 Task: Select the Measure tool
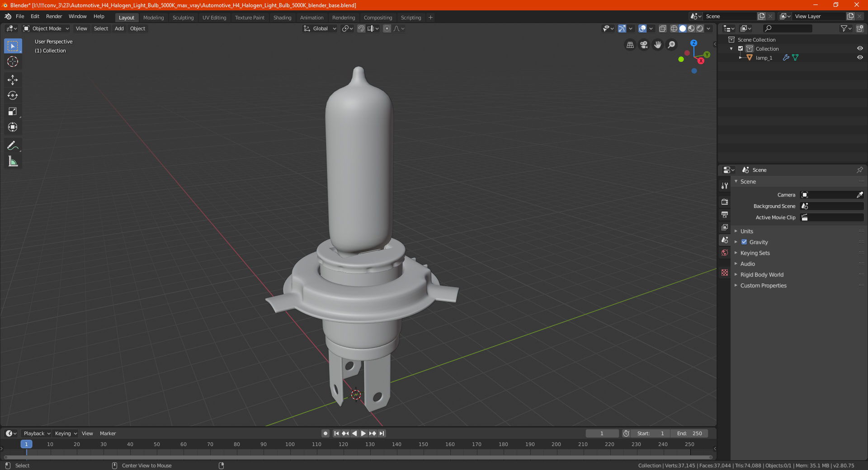pyautogui.click(x=13, y=161)
